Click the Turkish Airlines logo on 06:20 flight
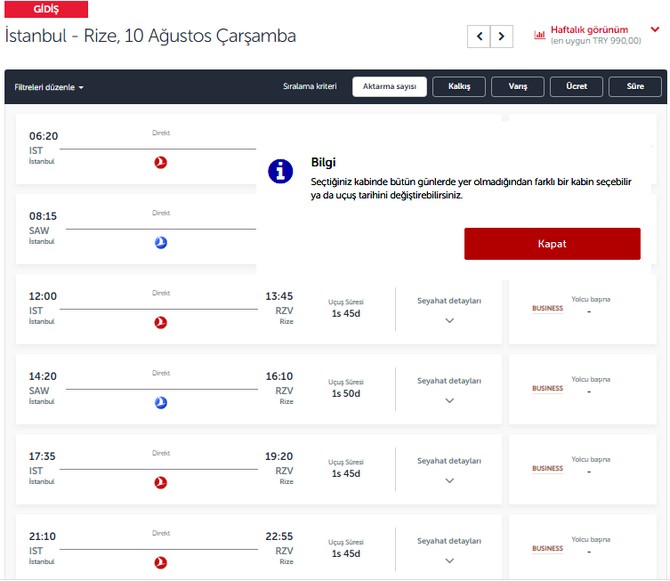Viewport: 670px width, 581px height. tap(161, 162)
